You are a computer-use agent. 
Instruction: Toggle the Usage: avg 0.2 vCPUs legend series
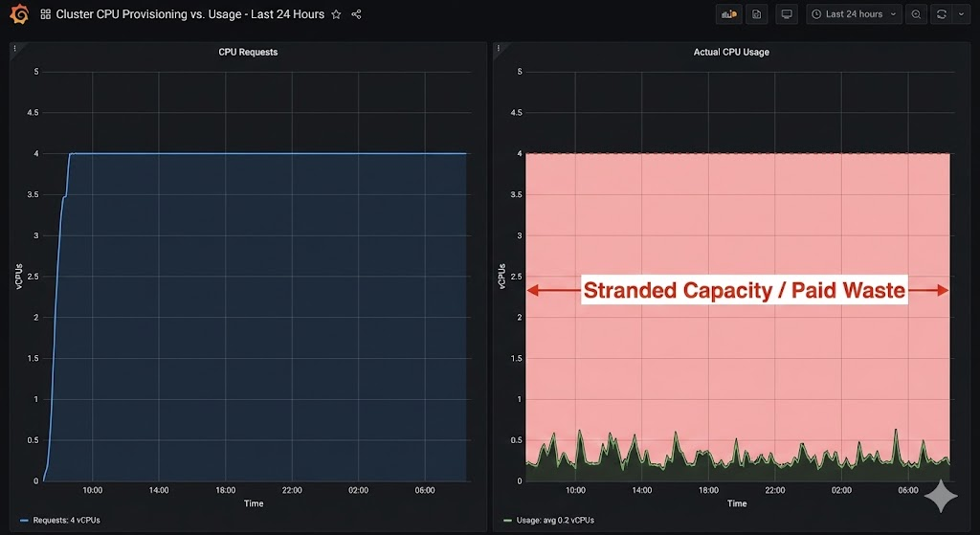coord(552,521)
